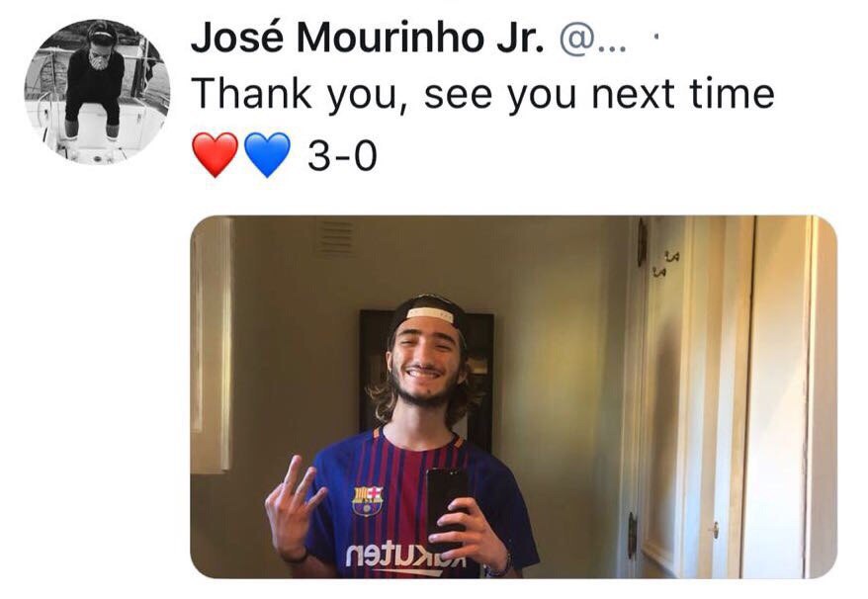Click the red heart emoji

pos(215,155)
